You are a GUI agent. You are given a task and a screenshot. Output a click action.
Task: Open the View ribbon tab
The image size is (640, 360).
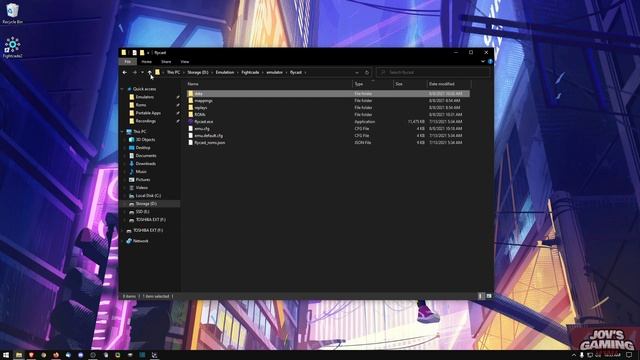coord(185,62)
